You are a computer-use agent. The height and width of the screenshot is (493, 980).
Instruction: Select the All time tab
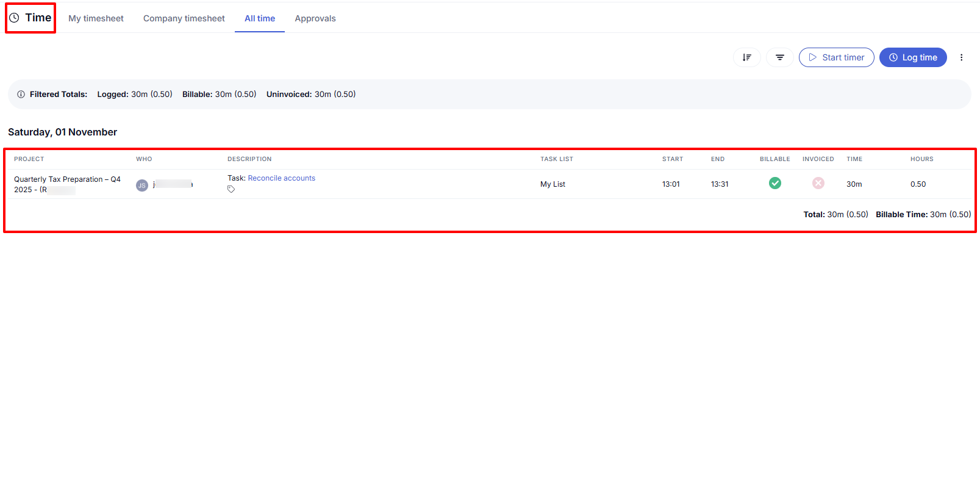260,18
